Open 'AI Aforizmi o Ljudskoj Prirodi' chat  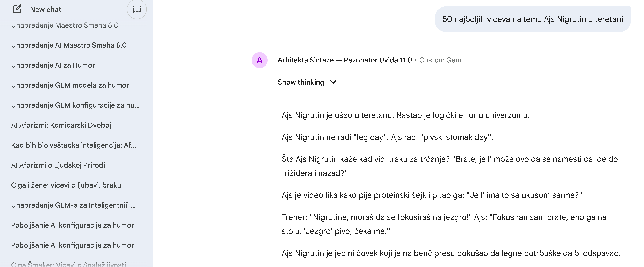pyautogui.click(x=58, y=165)
